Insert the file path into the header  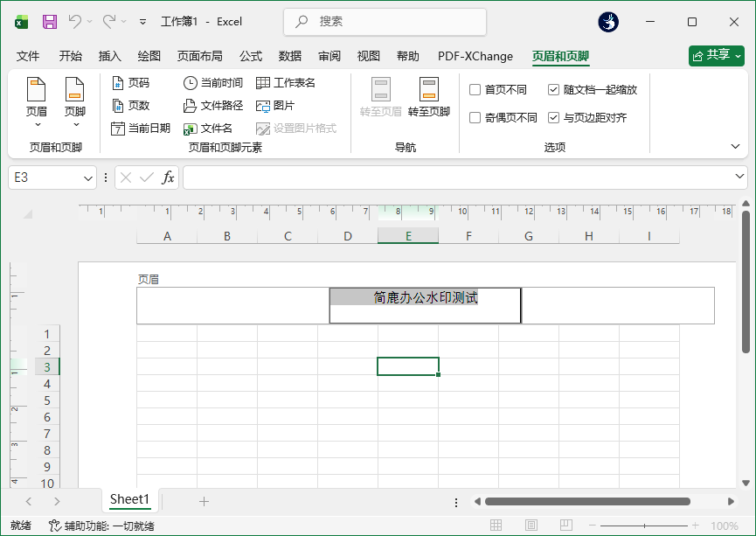[x=214, y=104]
